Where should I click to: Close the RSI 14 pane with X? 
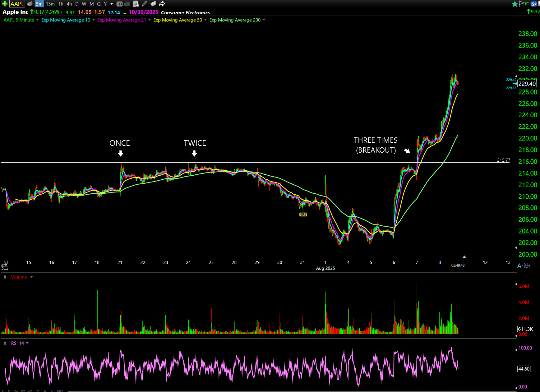pos(5,343)
